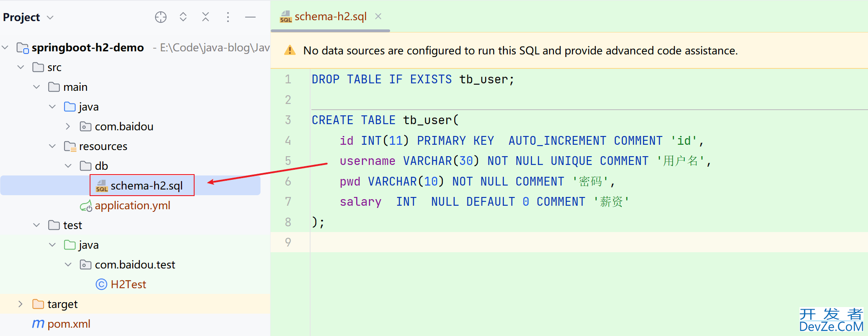Select the target folder
The width and height of the screenshot is (868, 336).
62,304
